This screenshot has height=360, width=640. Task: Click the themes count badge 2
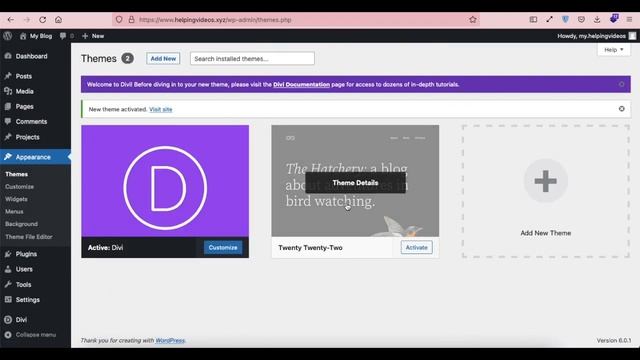click(x=127, y=59)
